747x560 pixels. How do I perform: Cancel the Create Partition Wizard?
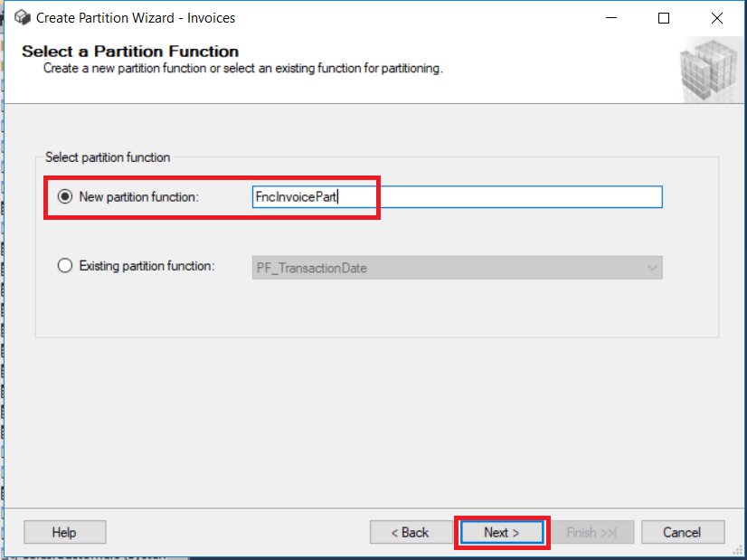click(683, 532)
